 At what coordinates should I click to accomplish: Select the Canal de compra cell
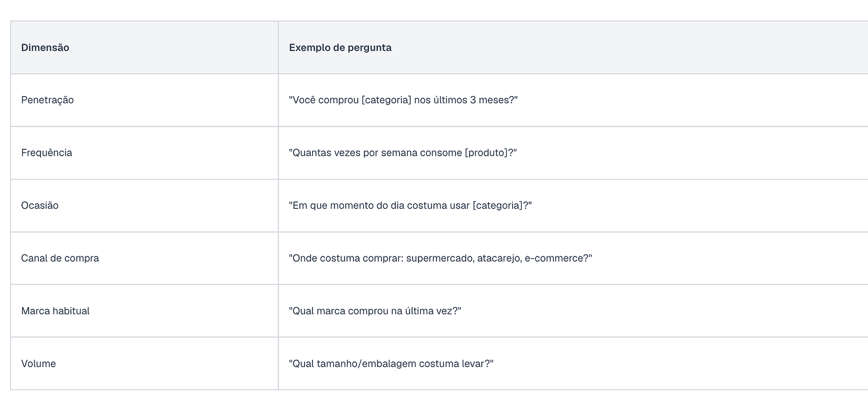pyautogui.click(x=144, y=258)
